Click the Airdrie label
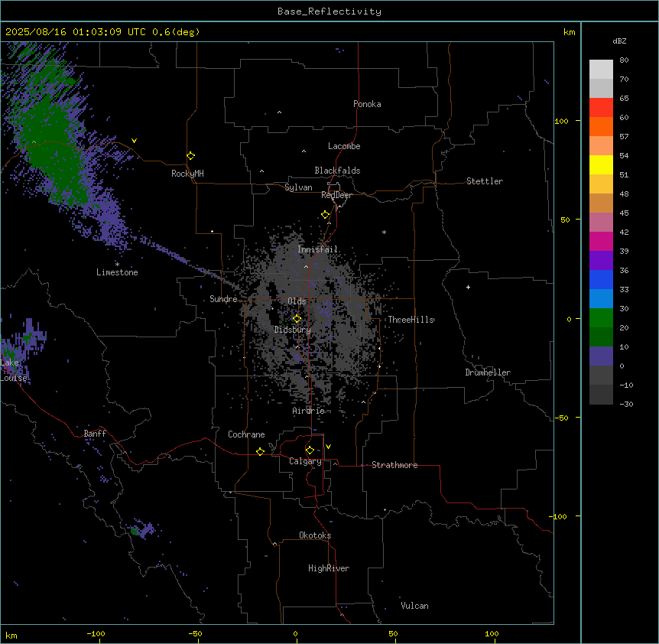This screenshot has width=659, height=644. tap(309, 411)
